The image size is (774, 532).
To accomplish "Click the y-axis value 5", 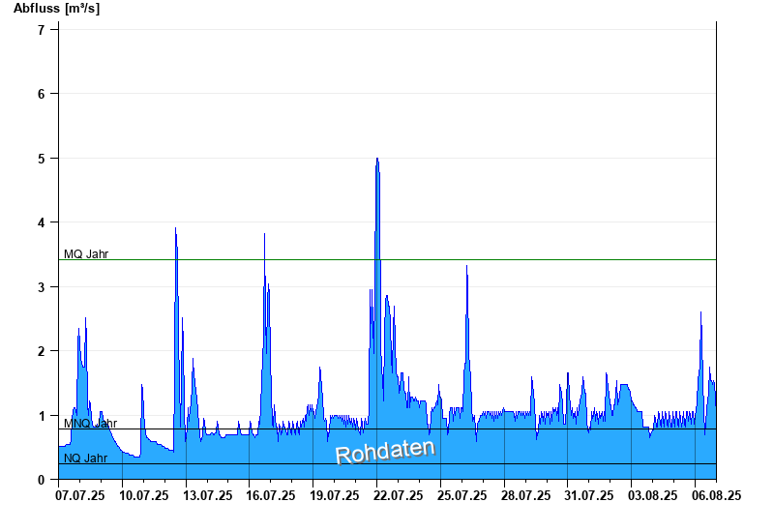I will [41, 159].
